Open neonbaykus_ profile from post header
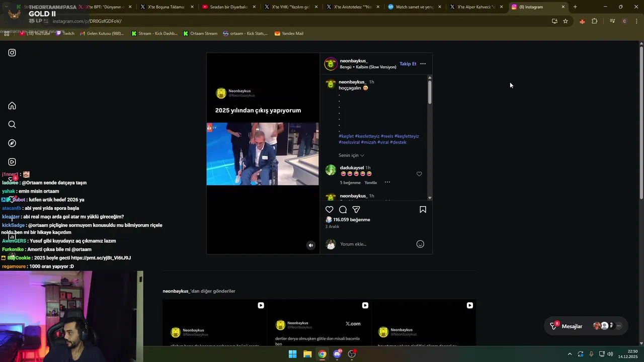The image size is (644, 362). tap(354, 61)
